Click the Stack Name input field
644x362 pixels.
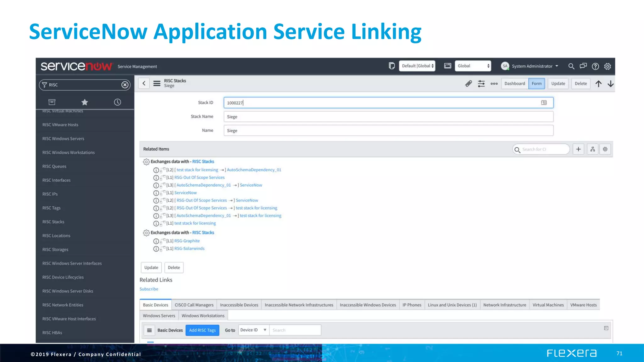[x=388, y=117]
